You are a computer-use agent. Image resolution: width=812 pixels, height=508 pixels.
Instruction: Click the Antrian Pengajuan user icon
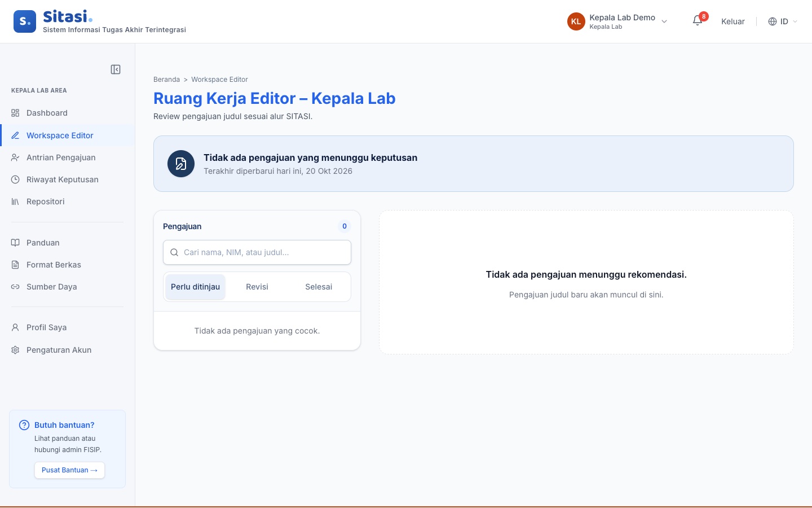15,157
